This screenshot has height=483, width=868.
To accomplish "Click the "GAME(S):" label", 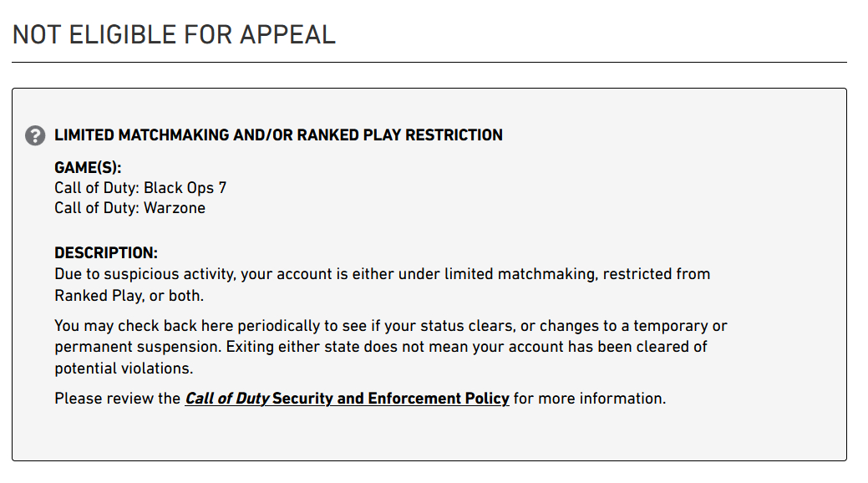I will (88, 168).
